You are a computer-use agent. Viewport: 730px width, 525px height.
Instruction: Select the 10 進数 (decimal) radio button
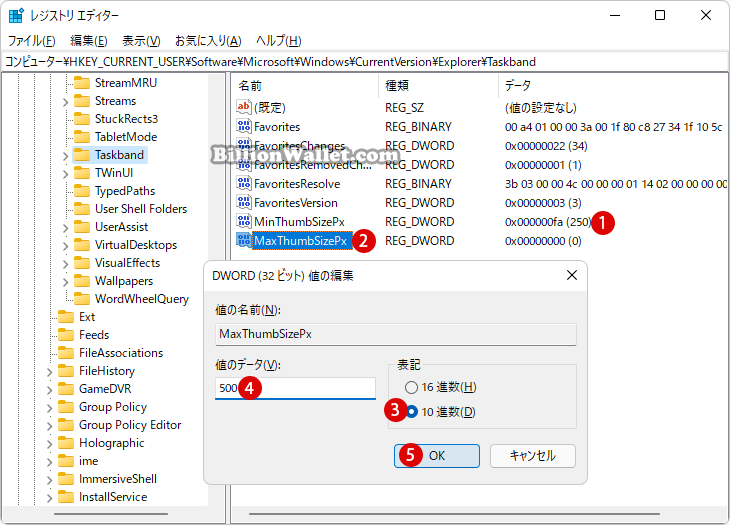(412, 412)
